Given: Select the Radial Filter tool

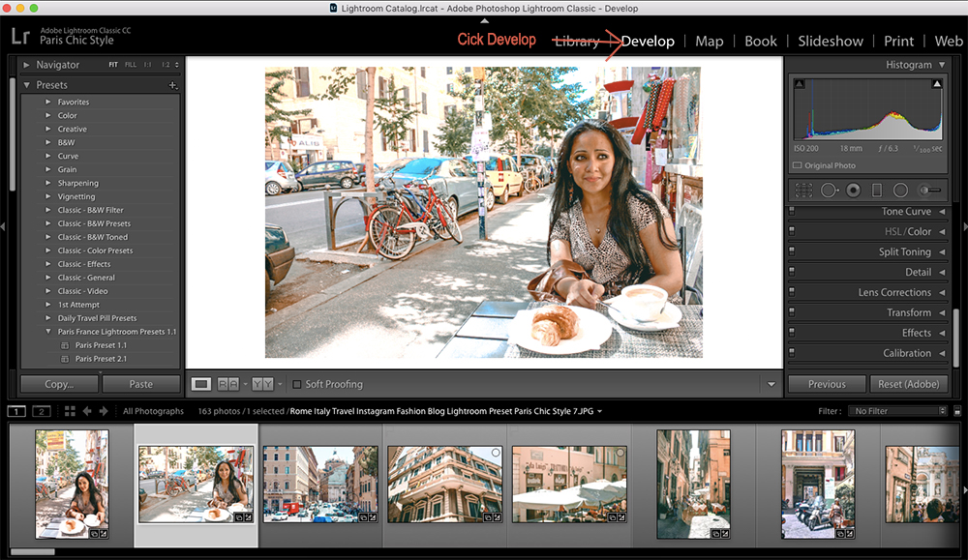Looking at the screenshot, I should (900, 191).
